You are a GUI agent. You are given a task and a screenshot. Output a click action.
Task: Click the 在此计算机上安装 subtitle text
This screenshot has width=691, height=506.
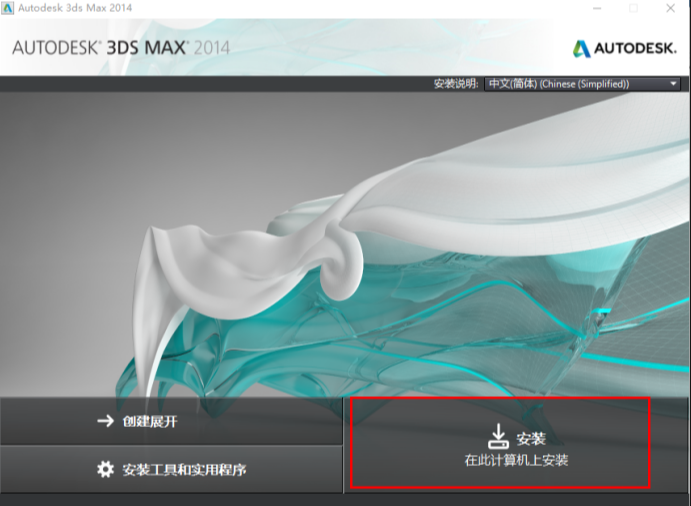pyautogui.click(x=516, y=460)
